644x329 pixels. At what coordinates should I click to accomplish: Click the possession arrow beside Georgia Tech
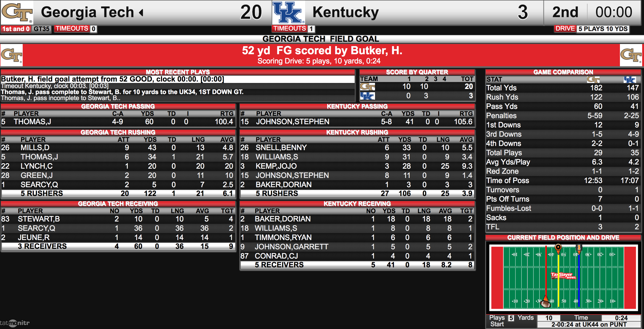coord(141,13)
